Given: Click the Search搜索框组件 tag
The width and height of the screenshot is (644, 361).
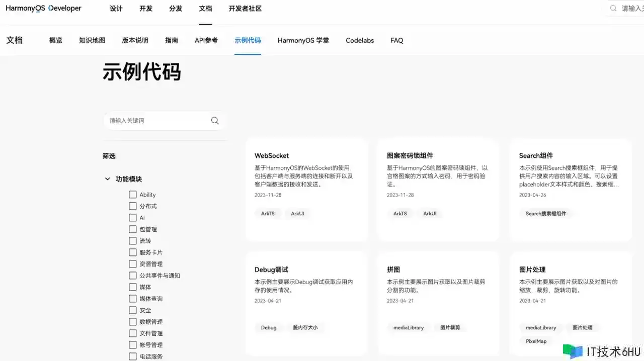Looking at the screenshot, I should tap(546, 214).
